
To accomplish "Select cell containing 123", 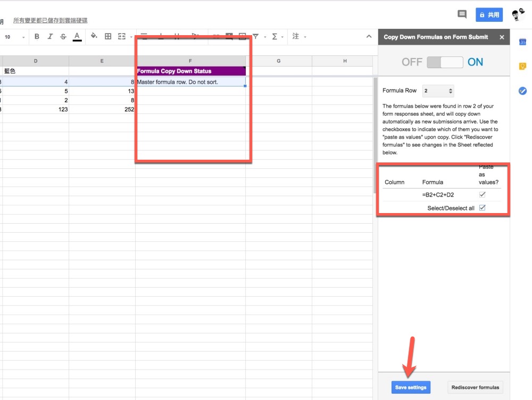I will [x=36, y=109].
